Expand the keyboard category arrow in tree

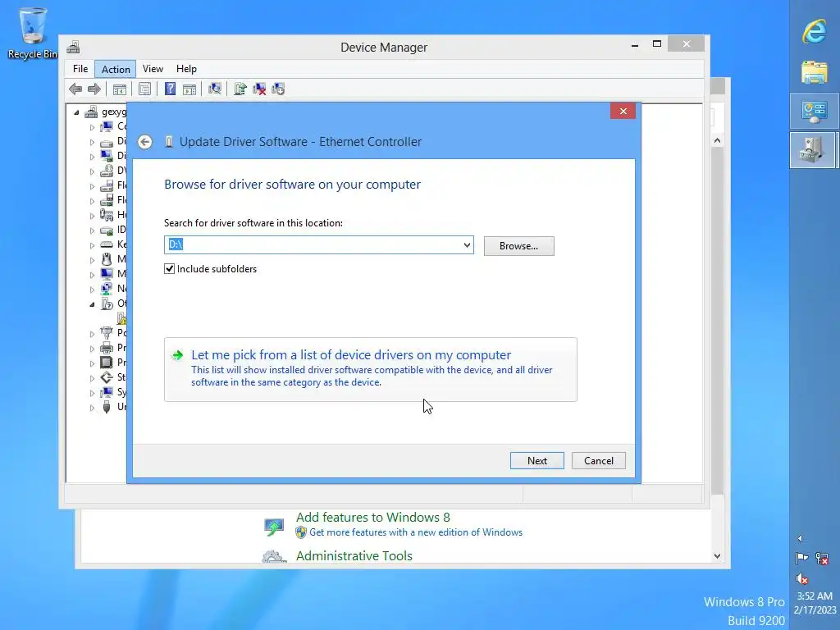[x=92, y=245]
